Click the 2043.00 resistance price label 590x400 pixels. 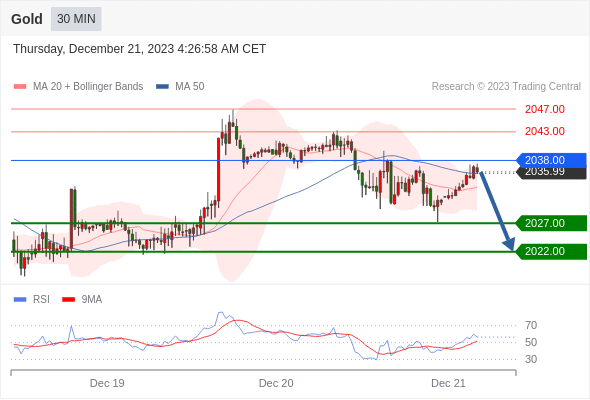[545, 131]
